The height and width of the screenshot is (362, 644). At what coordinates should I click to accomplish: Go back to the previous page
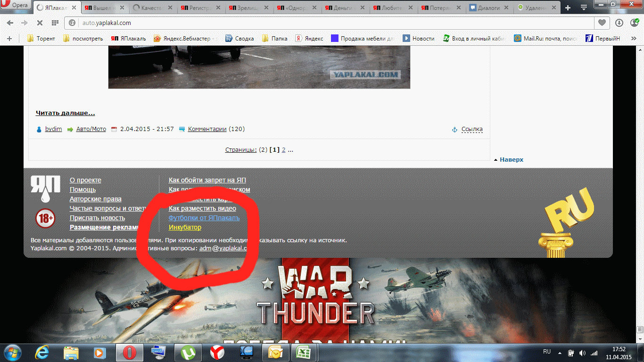[x=10, y=23]
